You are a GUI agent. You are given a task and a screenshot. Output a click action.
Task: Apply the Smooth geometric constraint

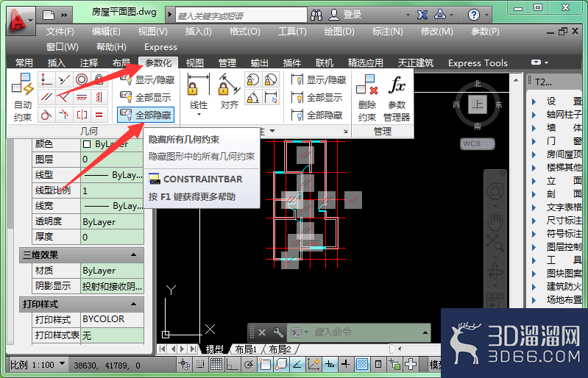coord(64,115)
